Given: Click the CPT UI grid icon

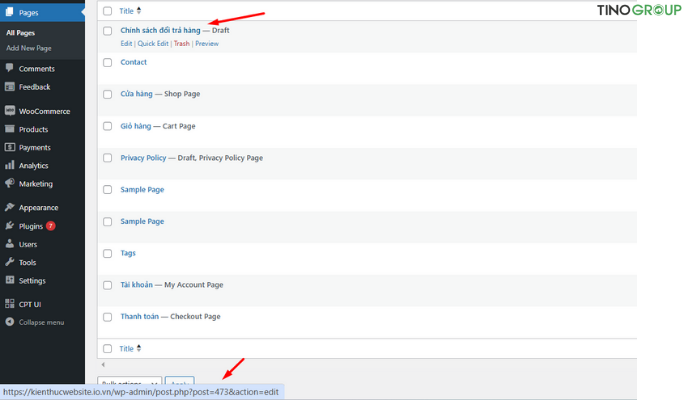Looking at the screenshot, I should pyautogui.click(x=9, y=304).
